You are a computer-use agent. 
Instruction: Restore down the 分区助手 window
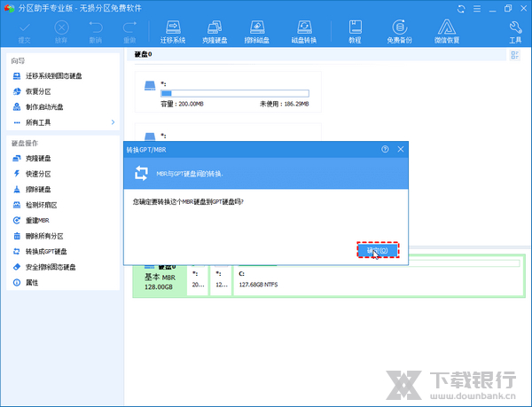click(508, 9)
